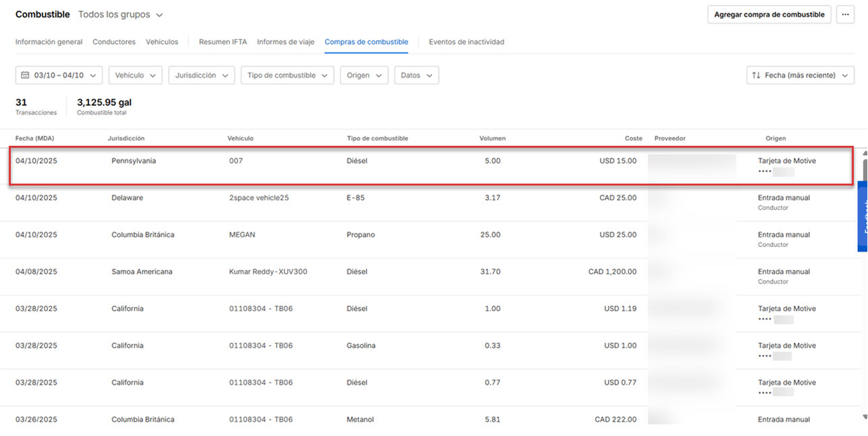Click the MEGAN vehicle cell
Viewport: 868px width, 436px height.
(x=242, y=235)
